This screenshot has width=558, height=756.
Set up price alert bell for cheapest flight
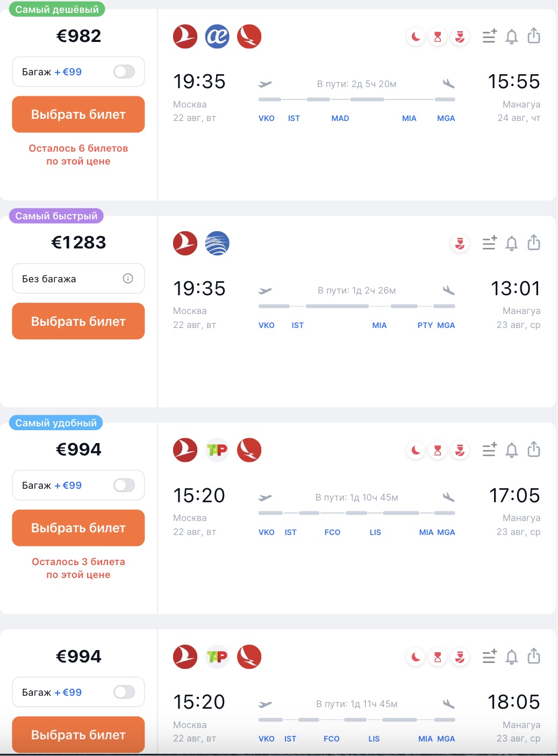511,37
